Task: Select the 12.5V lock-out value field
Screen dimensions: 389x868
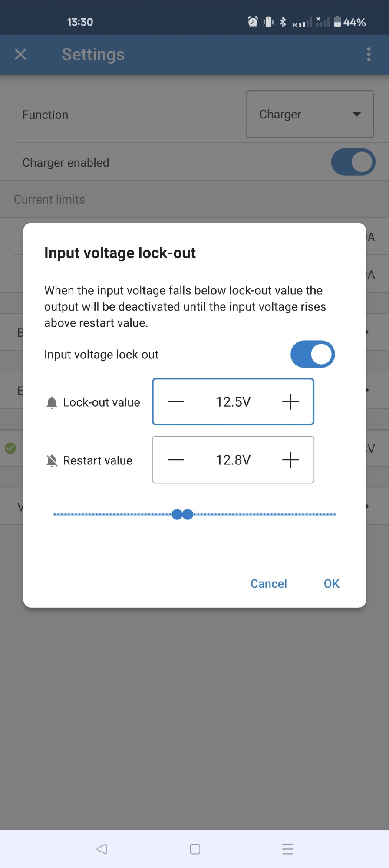Action: tap(233, 402)
